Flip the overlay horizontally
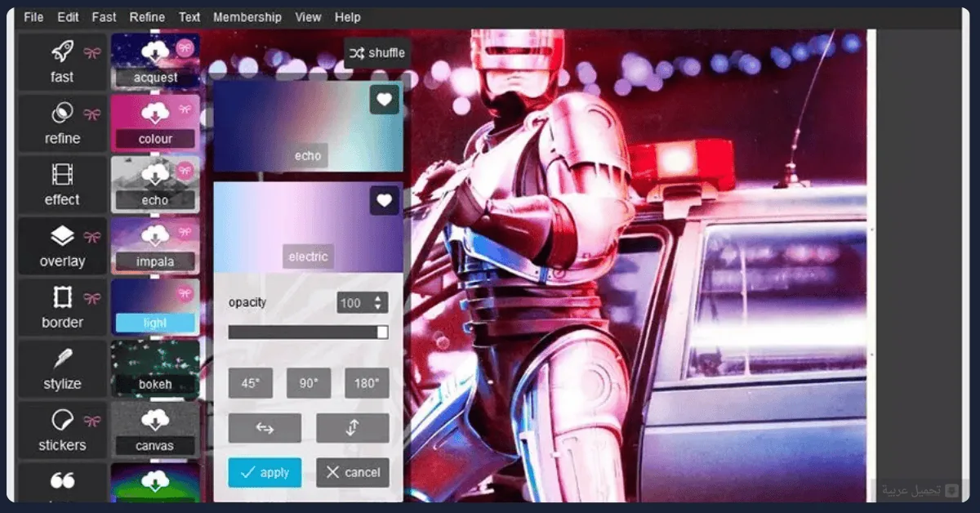The height and width of the screenshot is (513, 980). click(x=265, y=428)
